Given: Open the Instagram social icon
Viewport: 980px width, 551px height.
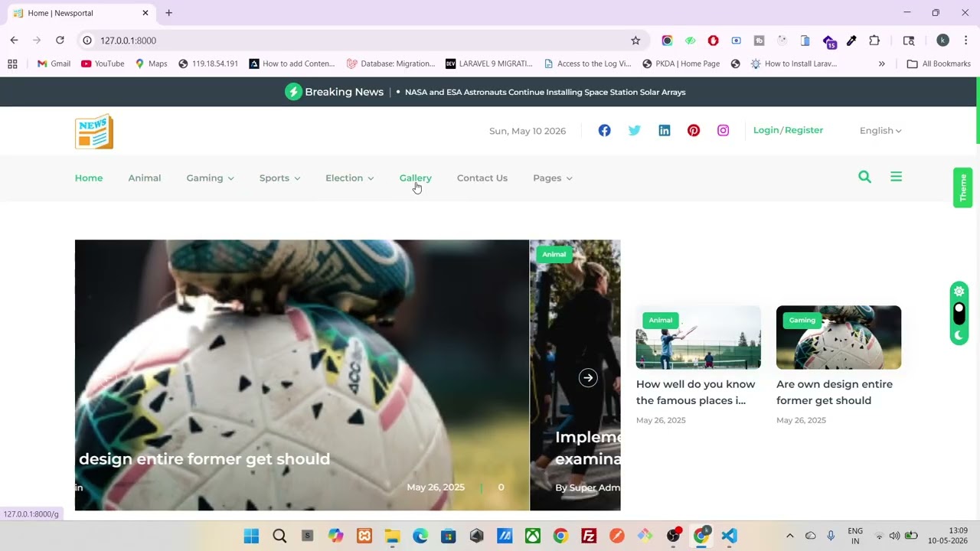Looking at the screenshot, I should click(x=723, y=131).
